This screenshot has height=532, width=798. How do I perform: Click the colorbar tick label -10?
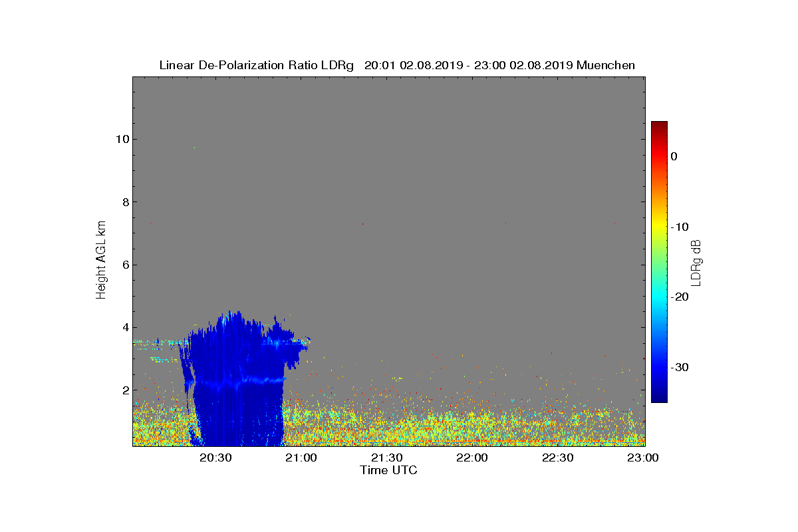tap(680, 227)
